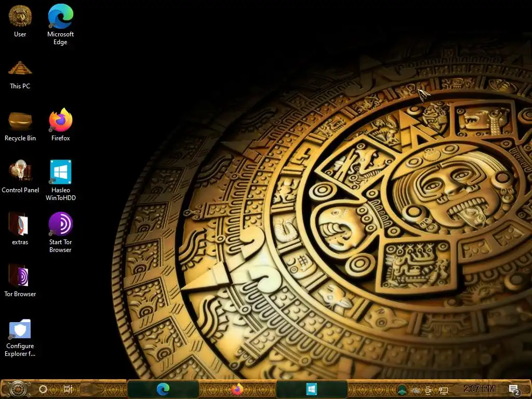Screen dimensions: 532x399
Task: Select the Hasleo WinToHDD shortcut
Action: [60, 171]
